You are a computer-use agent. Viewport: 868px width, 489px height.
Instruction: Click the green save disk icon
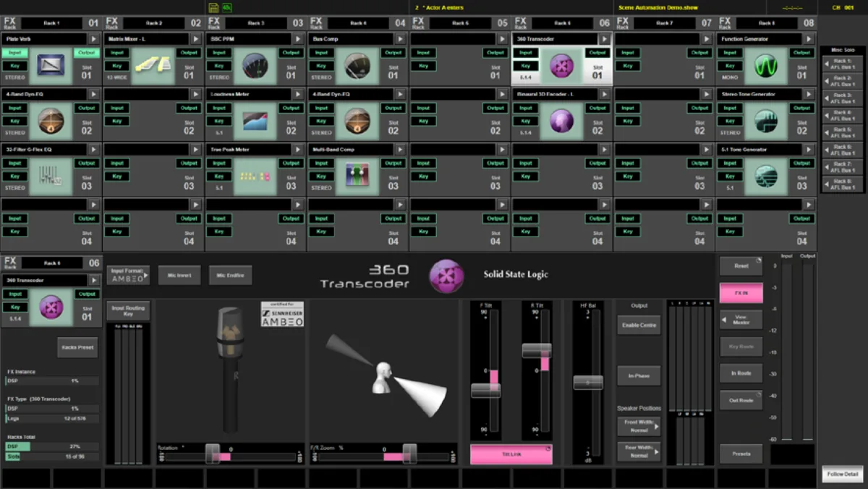tap(213, 7)
